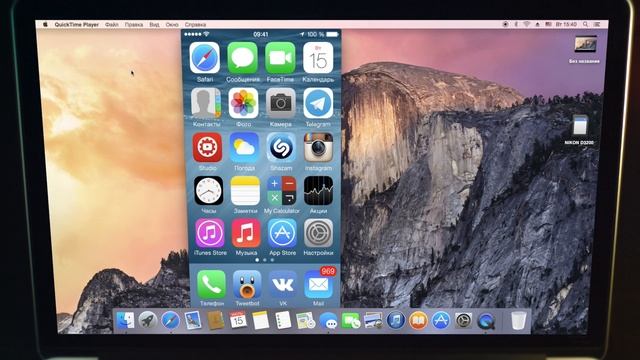Open Calendar in the macOS Dock

[238, 320]
